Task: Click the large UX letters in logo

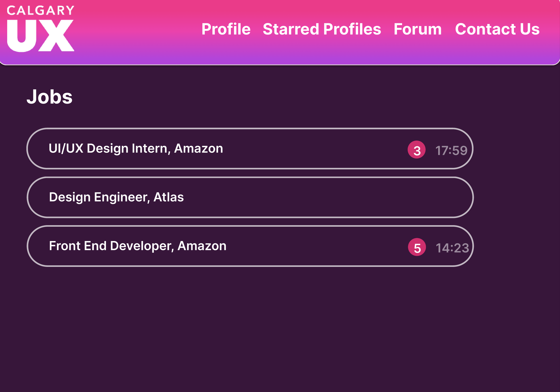Action: click(x=41, y=36)
